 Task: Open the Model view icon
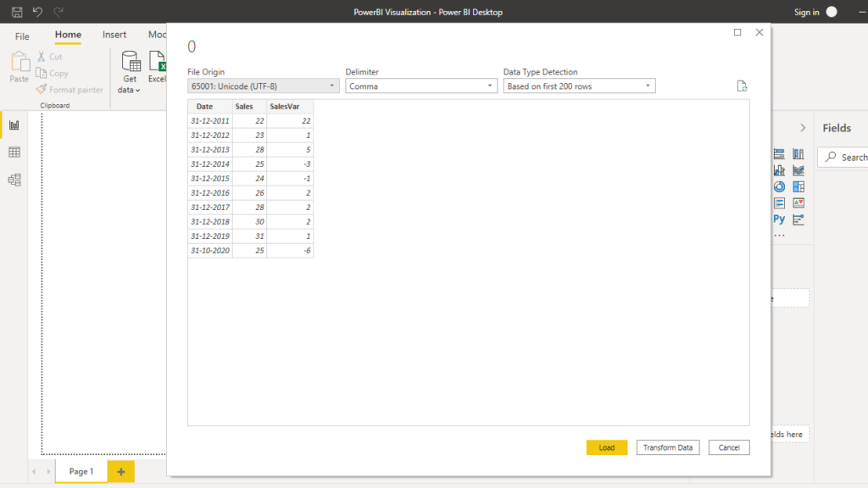click(x=14, y=180)
